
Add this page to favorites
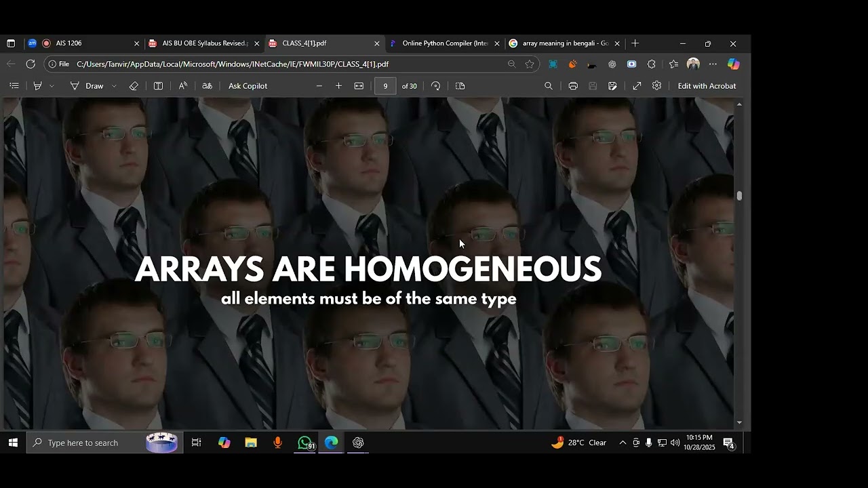530,64
